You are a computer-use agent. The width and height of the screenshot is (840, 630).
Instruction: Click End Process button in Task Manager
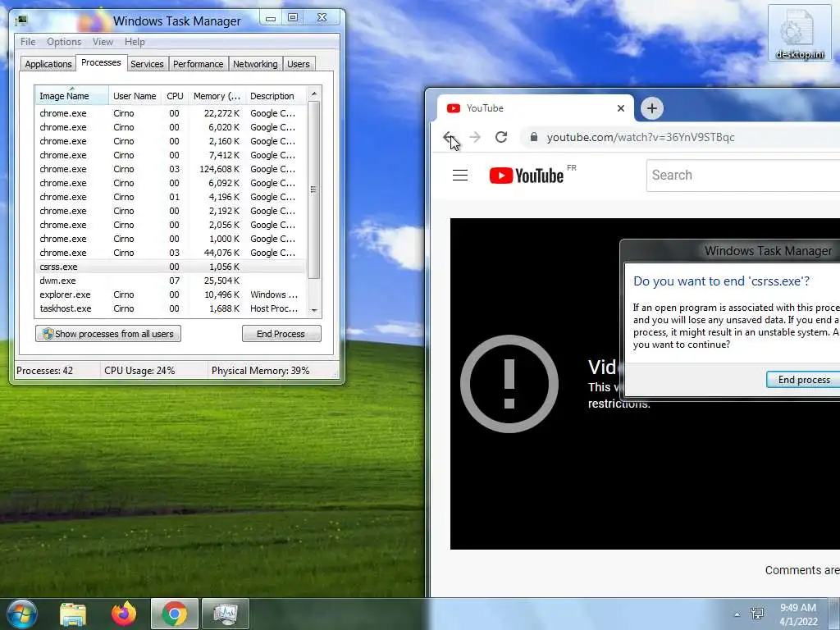coord(281,333)
